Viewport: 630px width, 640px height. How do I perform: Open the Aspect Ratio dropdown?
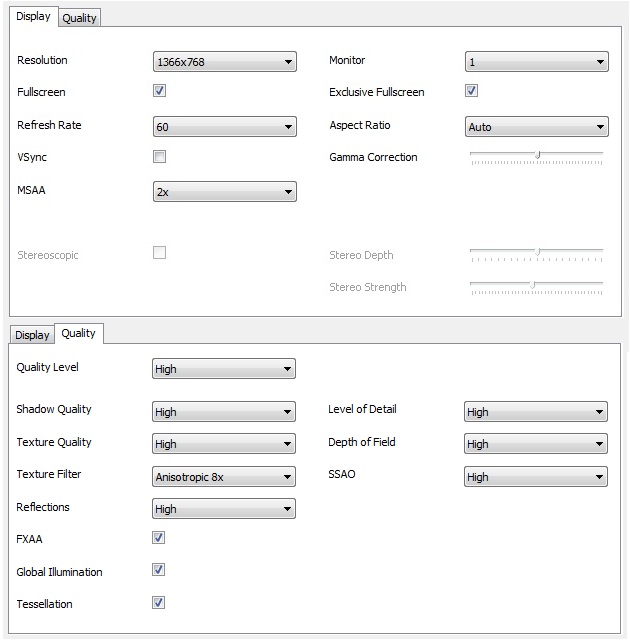pyautogui.click(x=536, y=127)
